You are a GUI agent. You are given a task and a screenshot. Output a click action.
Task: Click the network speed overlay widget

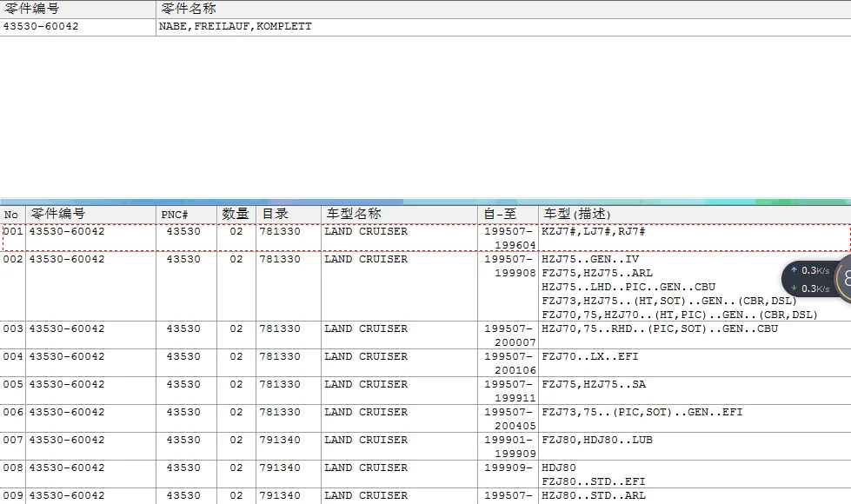(x=816, y=280)
